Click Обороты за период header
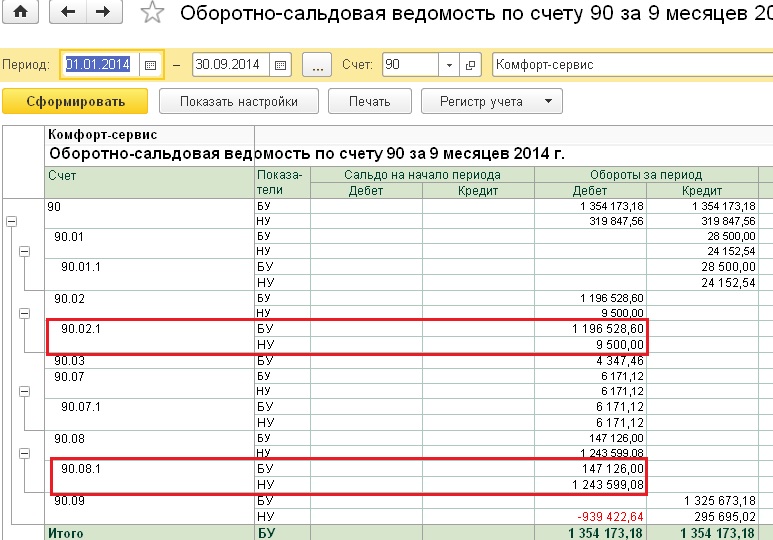This screenshot has width=773, height=540. [x=646, y=175]
